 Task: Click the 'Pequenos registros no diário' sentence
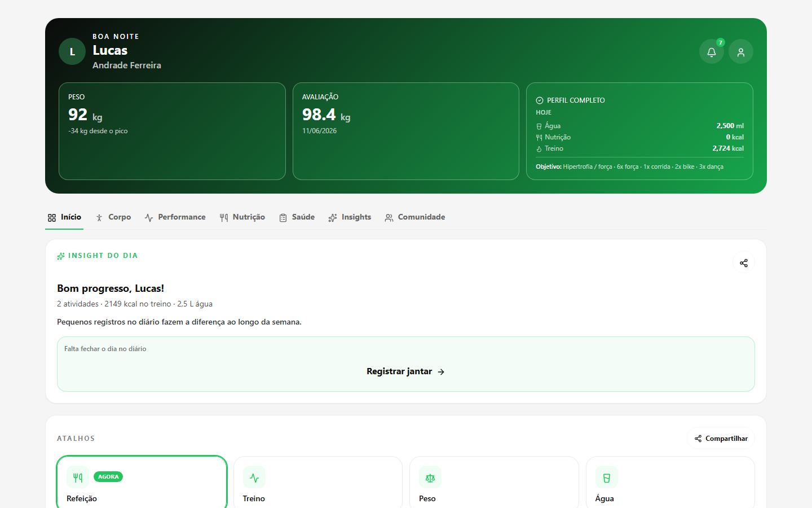coord(179,322)
